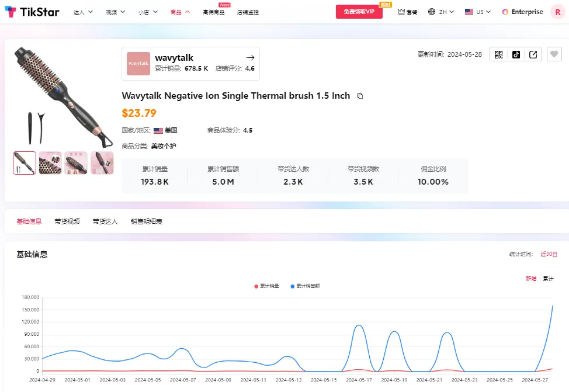Select 近30日 time range
569x392 pixels.
click(549, 254)
